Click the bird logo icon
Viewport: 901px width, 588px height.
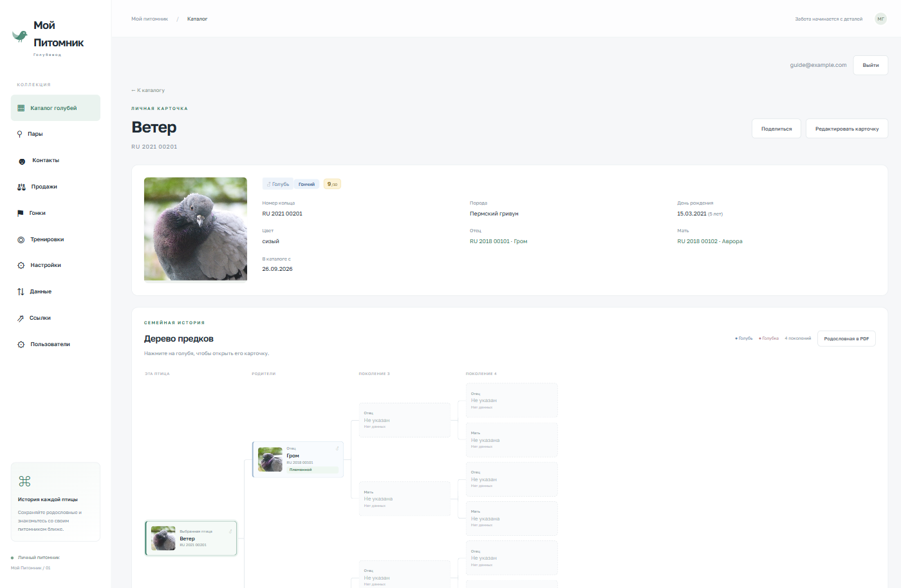[20, 36]
